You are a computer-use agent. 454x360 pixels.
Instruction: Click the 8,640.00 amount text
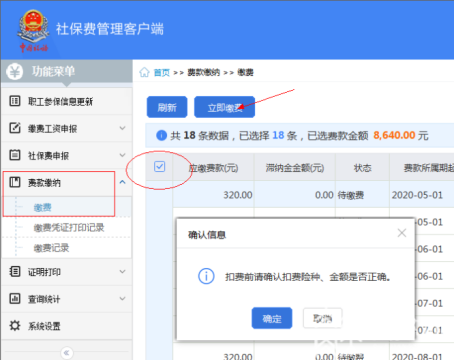click(394, 135)
